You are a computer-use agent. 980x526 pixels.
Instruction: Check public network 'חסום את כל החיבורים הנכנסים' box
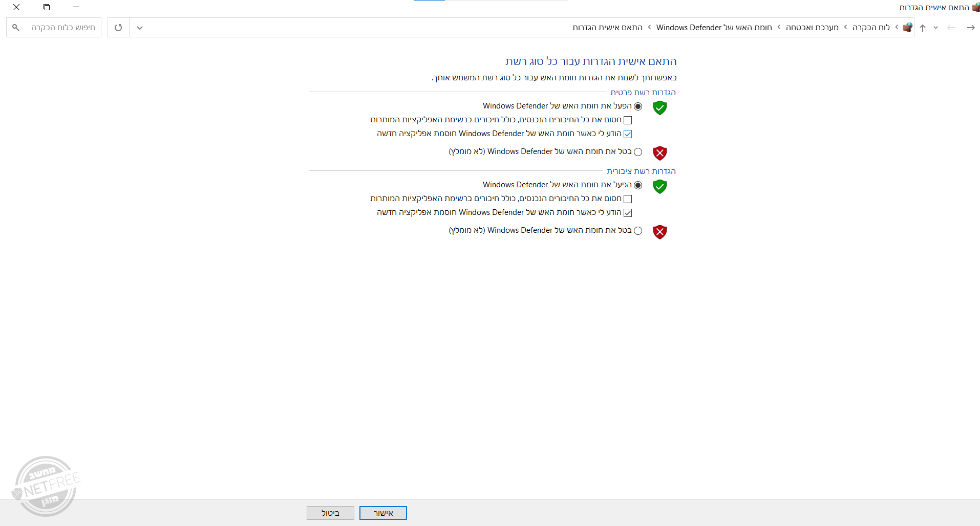(628, 199)
